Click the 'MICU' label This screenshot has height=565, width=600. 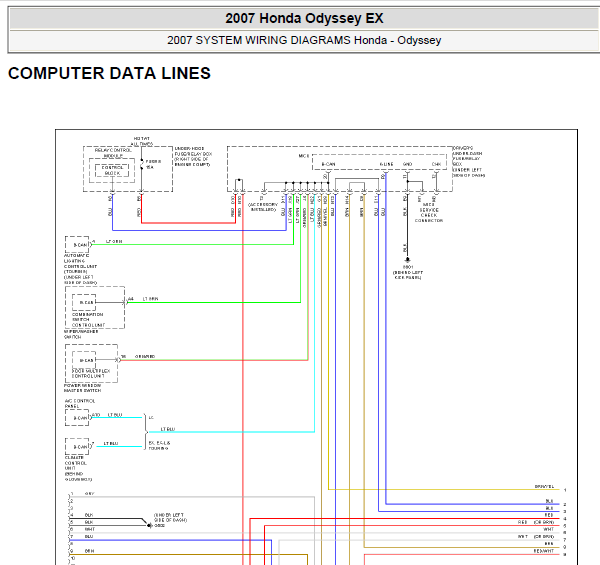click(x=303, y=156)
